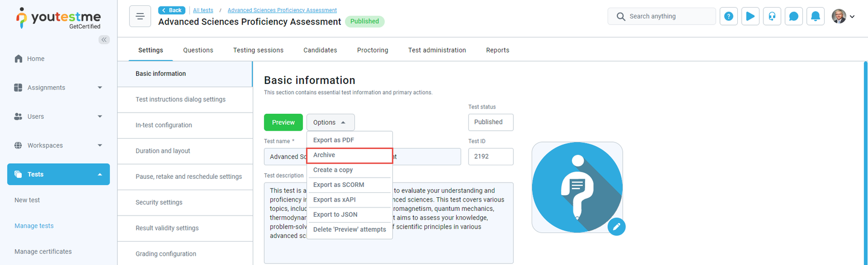Open the chat messages icon
Image resolution: width=868 pixels, height=265 pixels.
point(794,16)
